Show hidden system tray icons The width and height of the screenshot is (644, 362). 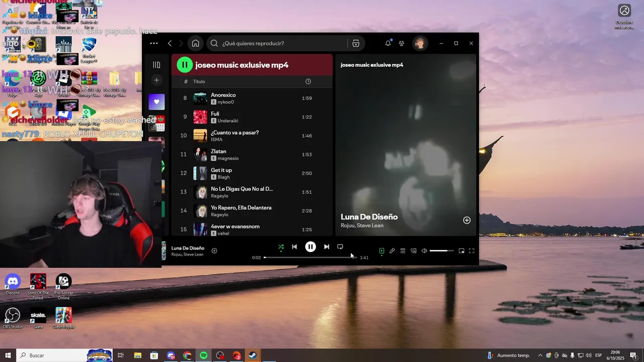540,355
